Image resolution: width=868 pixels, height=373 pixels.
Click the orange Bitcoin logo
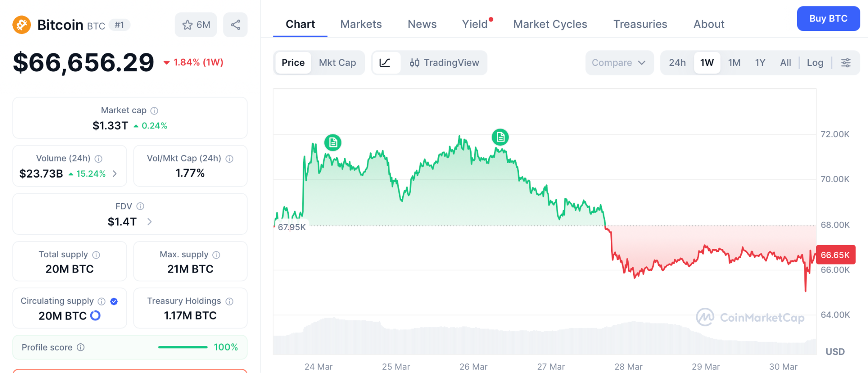click(22, 25)
